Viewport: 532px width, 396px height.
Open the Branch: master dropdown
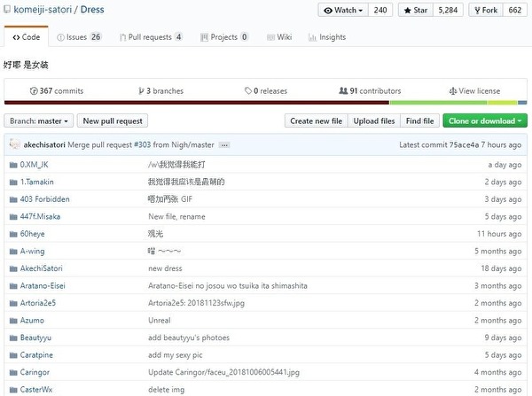pos(38,120)
